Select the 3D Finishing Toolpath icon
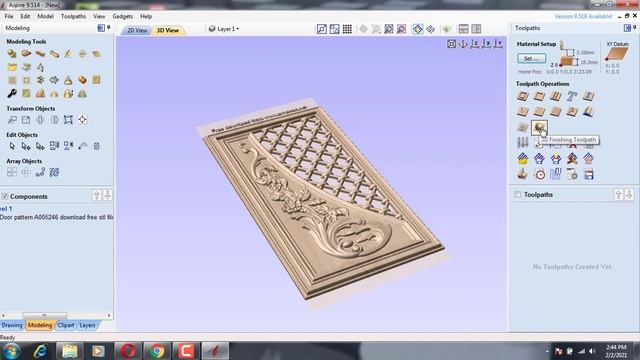The image size is (640, 360). [x=539, y=127]
